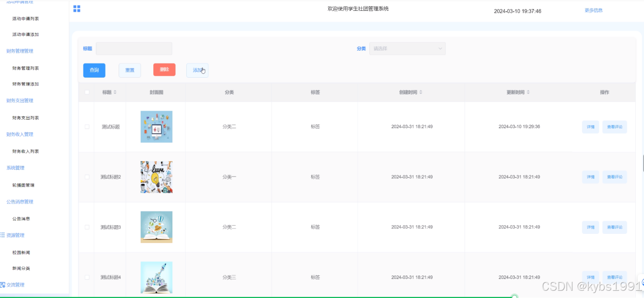Click the 分类一 category cell
The image size is (644, 298).
(229, 177)
